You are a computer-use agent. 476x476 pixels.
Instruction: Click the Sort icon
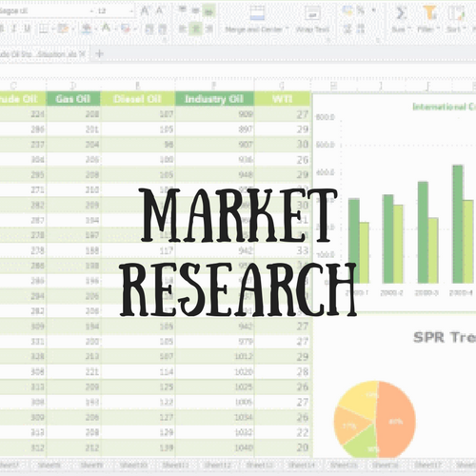[x=456, y=13]
